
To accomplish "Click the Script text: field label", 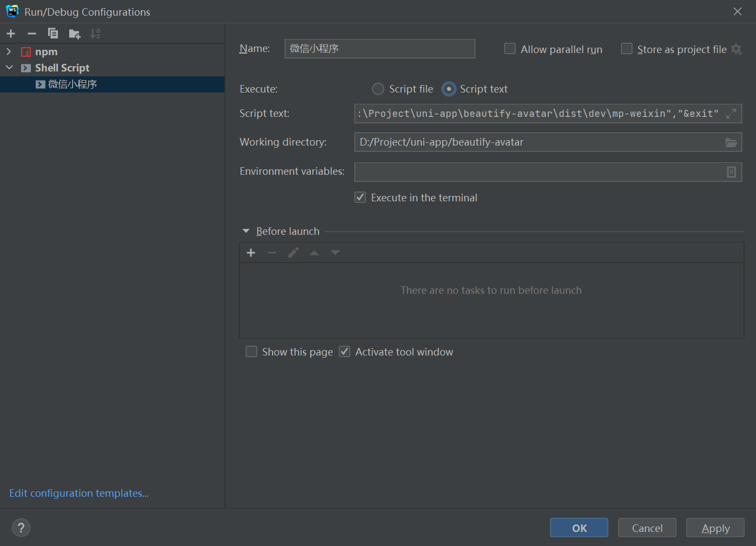I will pos(264,113).
